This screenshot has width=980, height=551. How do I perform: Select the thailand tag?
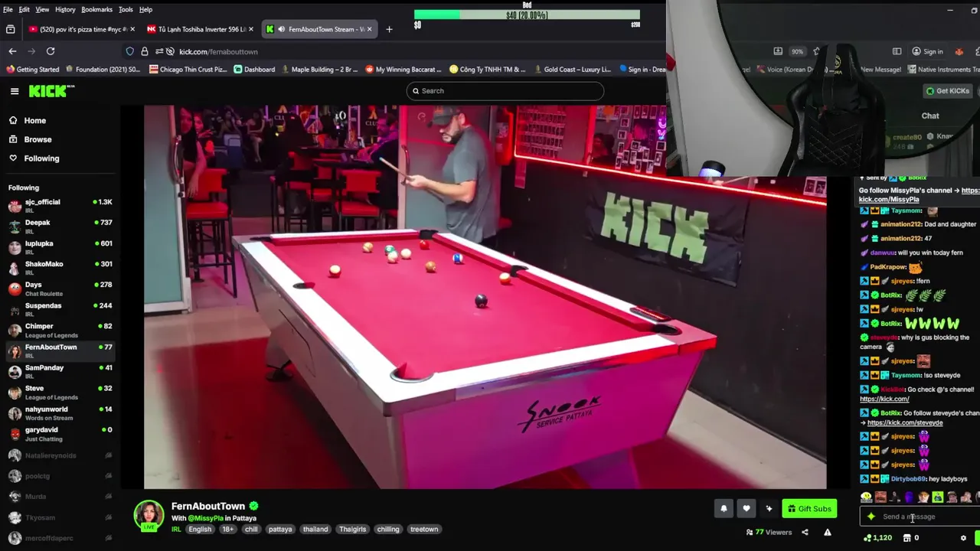coord(315,529)
